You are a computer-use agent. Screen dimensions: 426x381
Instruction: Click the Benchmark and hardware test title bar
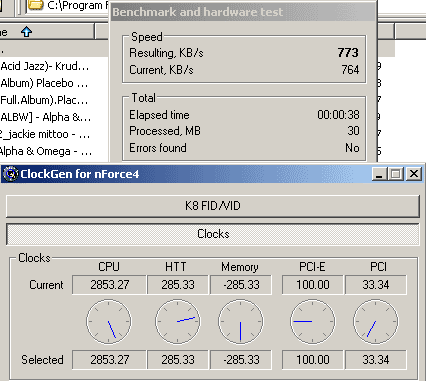pyautogui.click(x=243, y=12)
